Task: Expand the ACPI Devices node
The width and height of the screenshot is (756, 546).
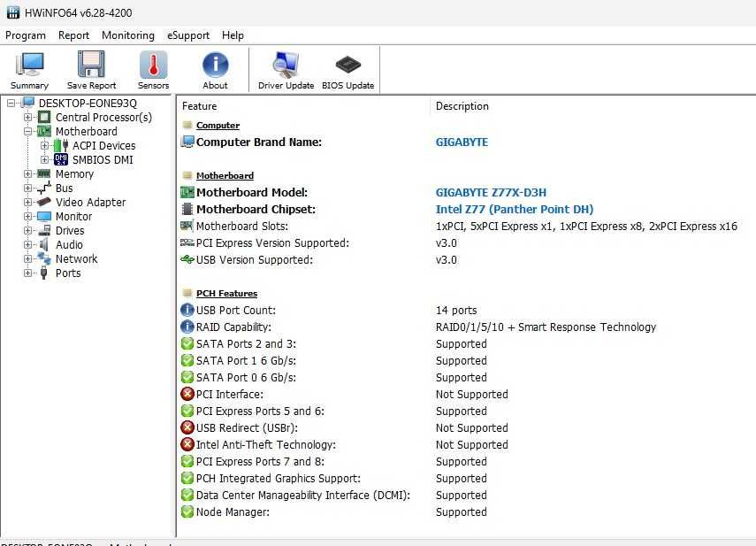Action: 44,146
